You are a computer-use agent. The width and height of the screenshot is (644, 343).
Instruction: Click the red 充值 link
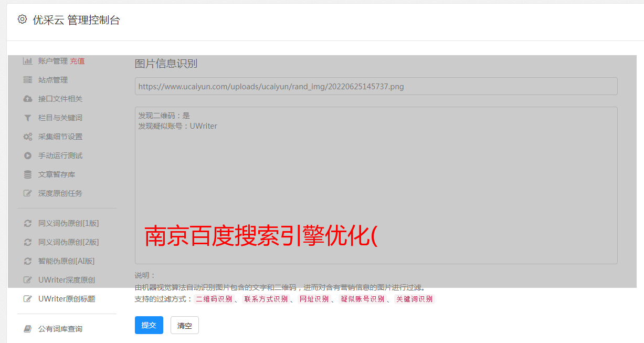(77, 61)
